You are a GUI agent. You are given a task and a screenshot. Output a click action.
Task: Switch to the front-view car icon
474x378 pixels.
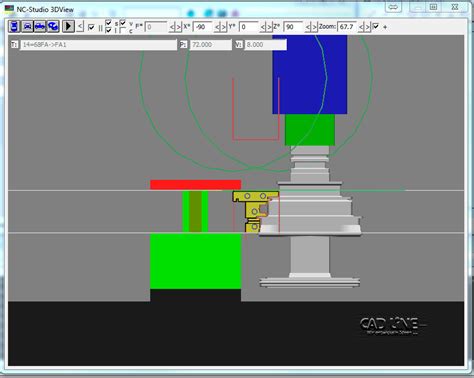[x=27, y=26]
